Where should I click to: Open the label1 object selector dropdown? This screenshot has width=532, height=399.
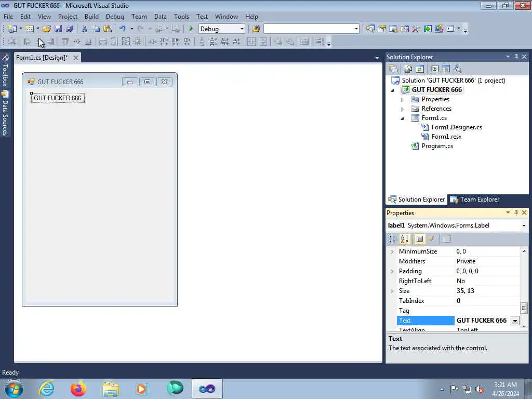click(x=524, y=225)
